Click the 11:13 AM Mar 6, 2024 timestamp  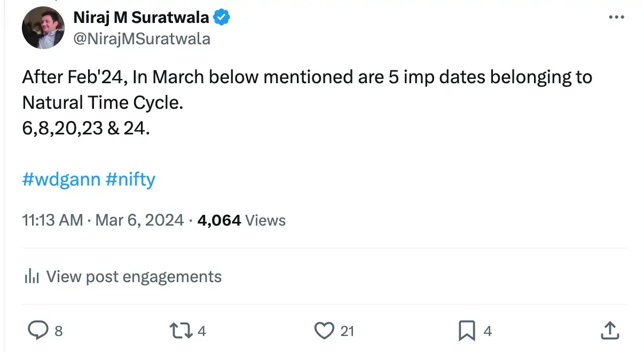click(103, 220)
